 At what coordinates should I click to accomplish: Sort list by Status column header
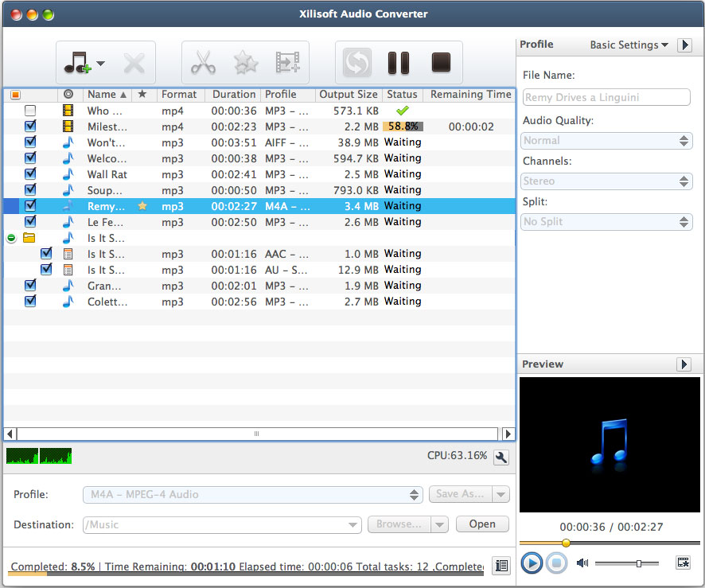pos(402,95)
